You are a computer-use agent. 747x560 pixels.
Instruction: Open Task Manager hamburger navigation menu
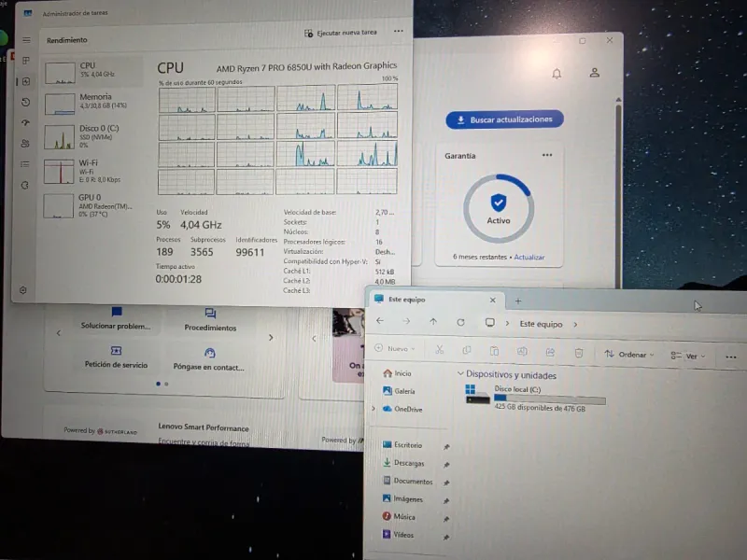click(26, 40)
